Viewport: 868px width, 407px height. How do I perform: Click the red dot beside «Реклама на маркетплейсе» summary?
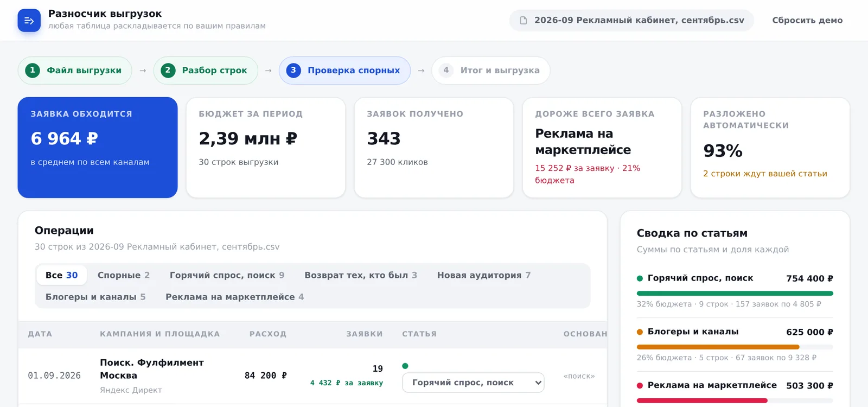tap(640, 386)
